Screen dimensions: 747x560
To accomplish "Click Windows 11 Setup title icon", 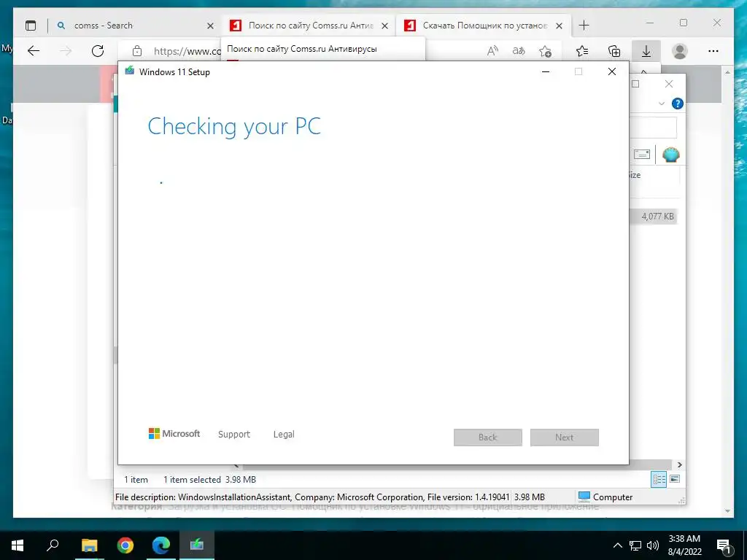I will pos(130,71).
